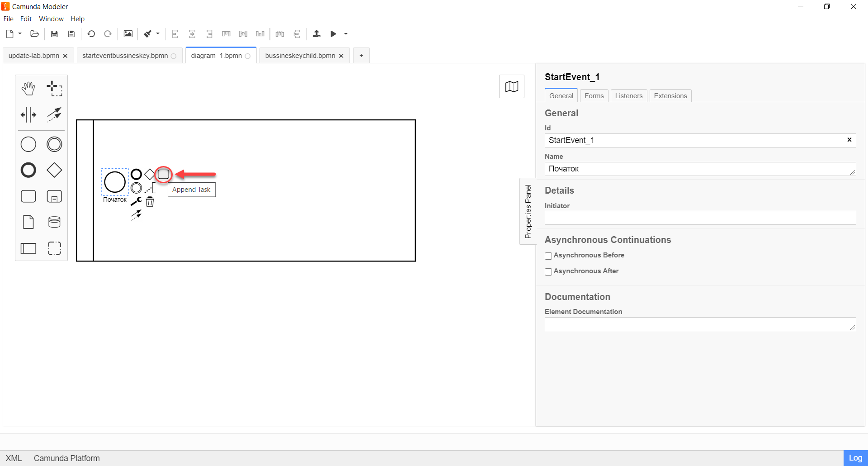
Task: Align elements center in toolbar
Action: point(192,34)
